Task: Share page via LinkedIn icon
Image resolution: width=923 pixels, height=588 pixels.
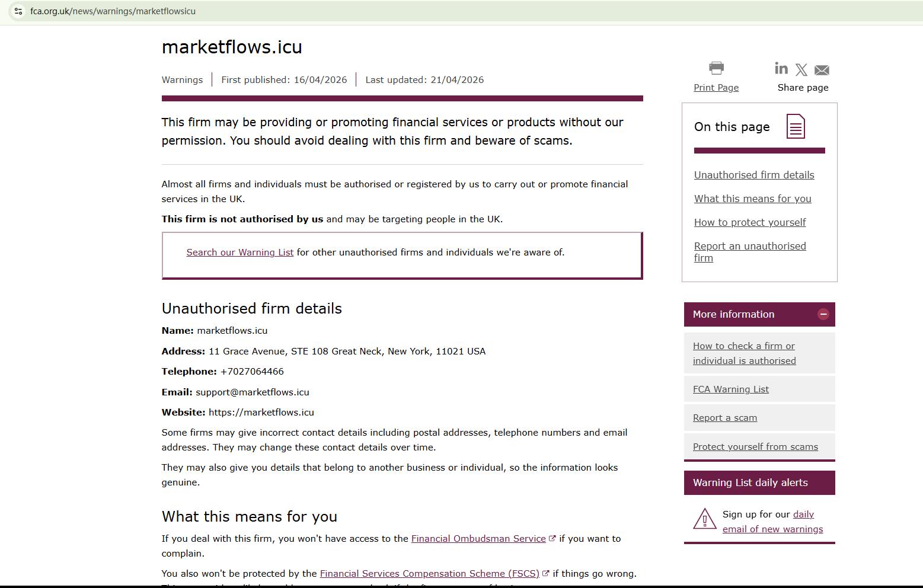Action: click(x=781, y=69)
